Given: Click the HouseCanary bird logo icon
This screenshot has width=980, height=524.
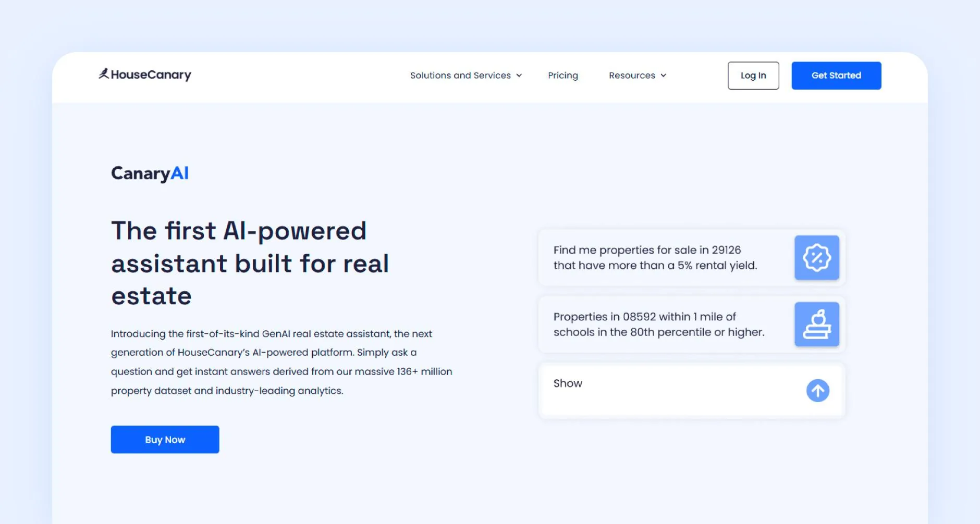Looking at the screenshot, I should (104, 73).
